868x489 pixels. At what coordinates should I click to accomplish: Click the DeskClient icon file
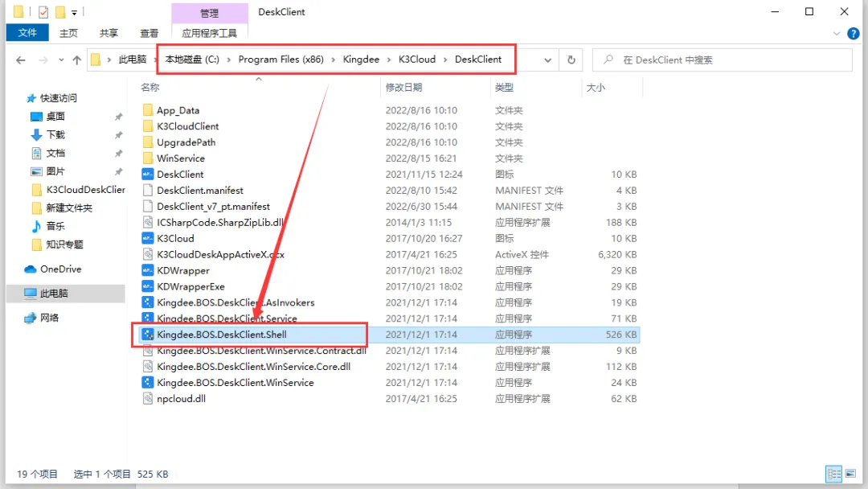pyautogui.click(x=147, y=175)
